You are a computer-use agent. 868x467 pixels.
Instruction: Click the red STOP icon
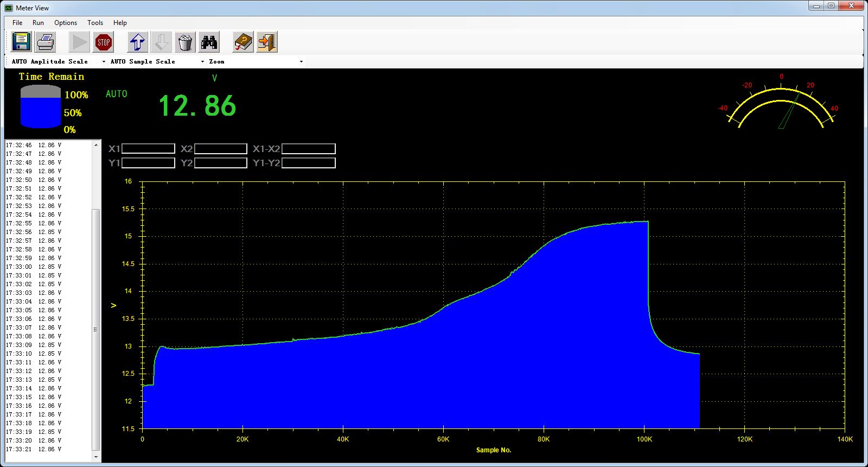pos(103,42)
